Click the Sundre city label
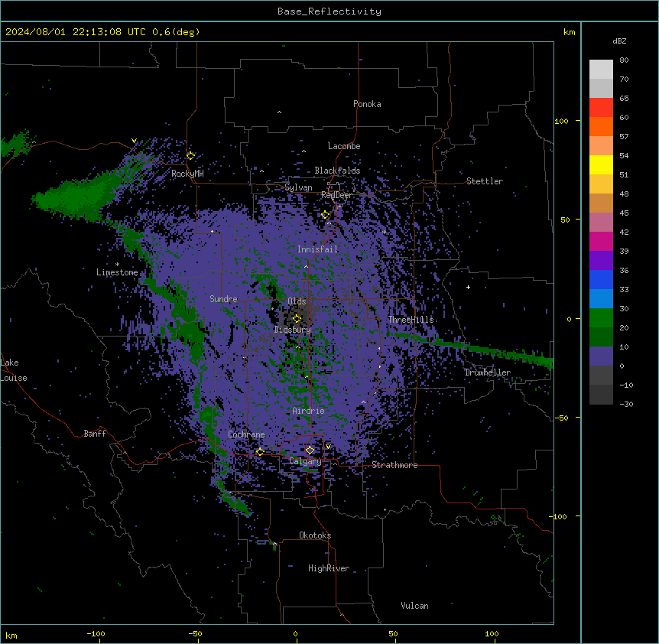Screen dimensions: 659x644 point(223,299)
